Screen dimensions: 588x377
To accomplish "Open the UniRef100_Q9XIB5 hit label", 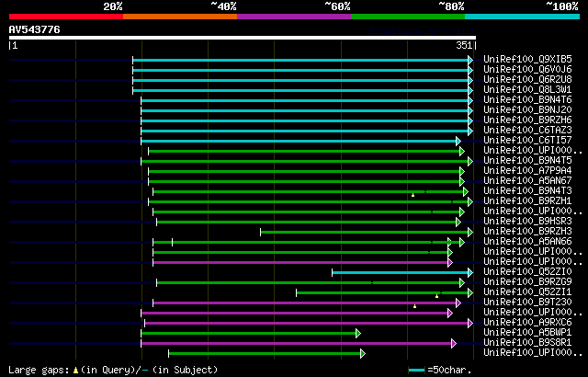I will point(527,59).
